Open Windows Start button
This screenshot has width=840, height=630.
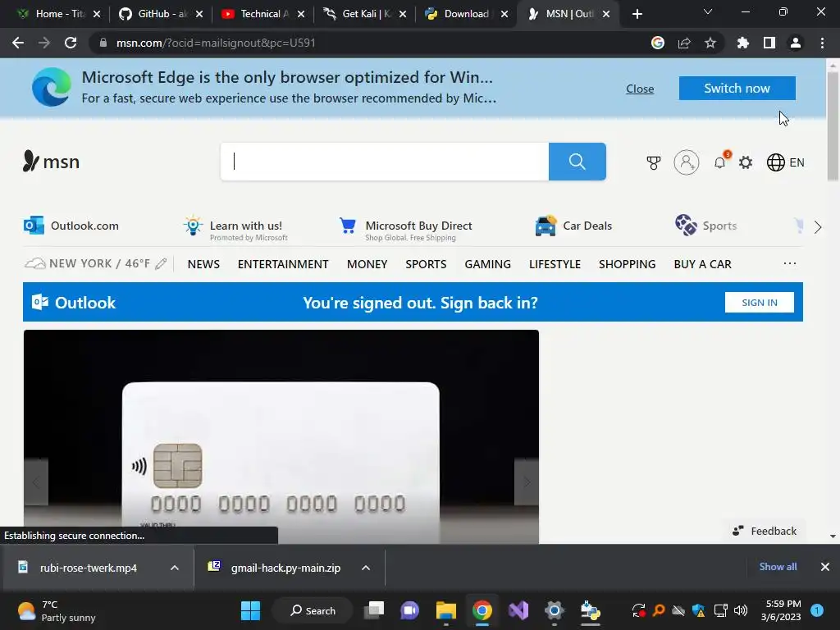click(x=250, y=610)
